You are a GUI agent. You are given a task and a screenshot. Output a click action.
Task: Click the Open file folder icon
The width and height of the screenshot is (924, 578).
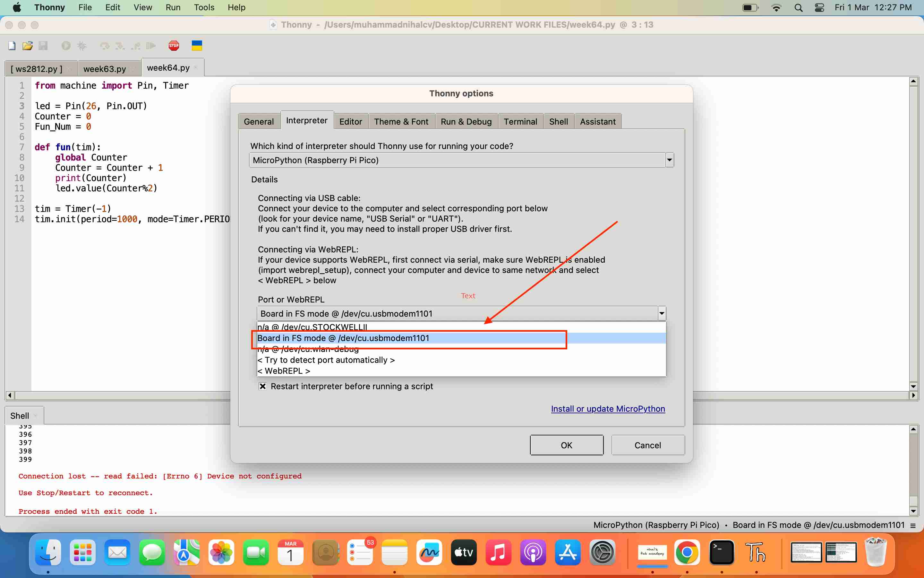tap(28, 46)
